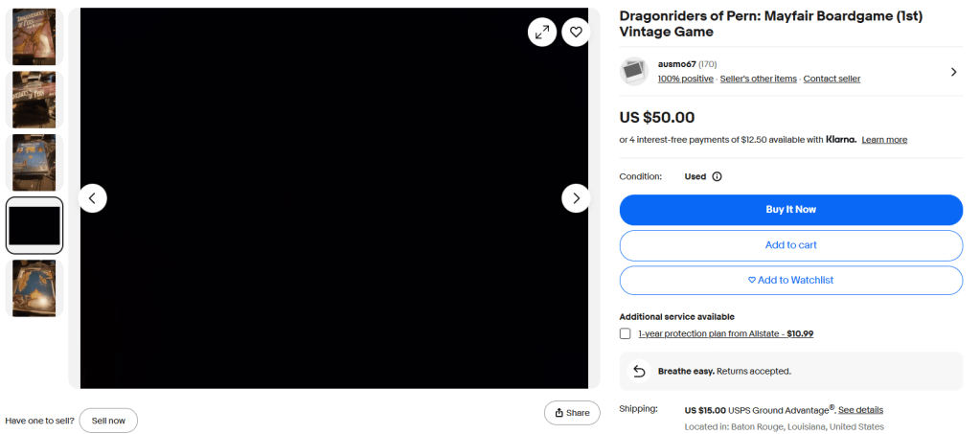This screenshot has width=980, height=434.
Task: Add to Watchlist
Action: coord(790,280)
